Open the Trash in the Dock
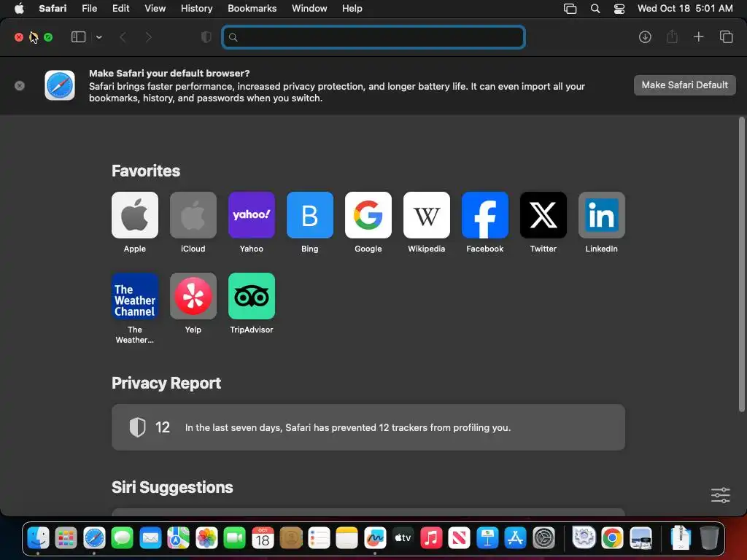 (709, 538)
